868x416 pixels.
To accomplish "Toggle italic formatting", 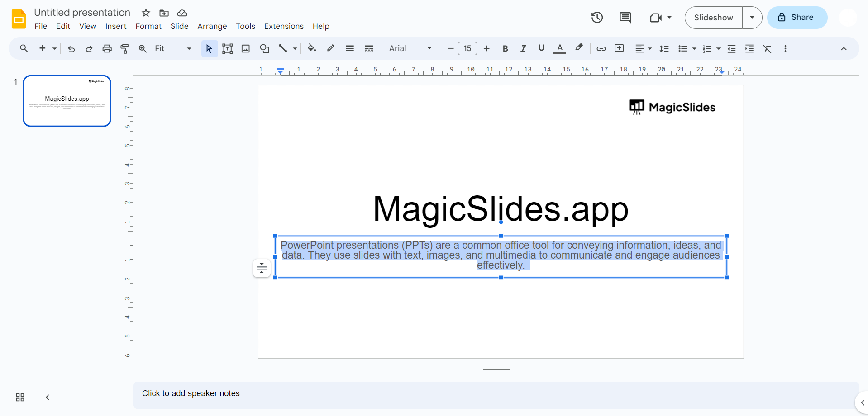I will tap(523, 49).
